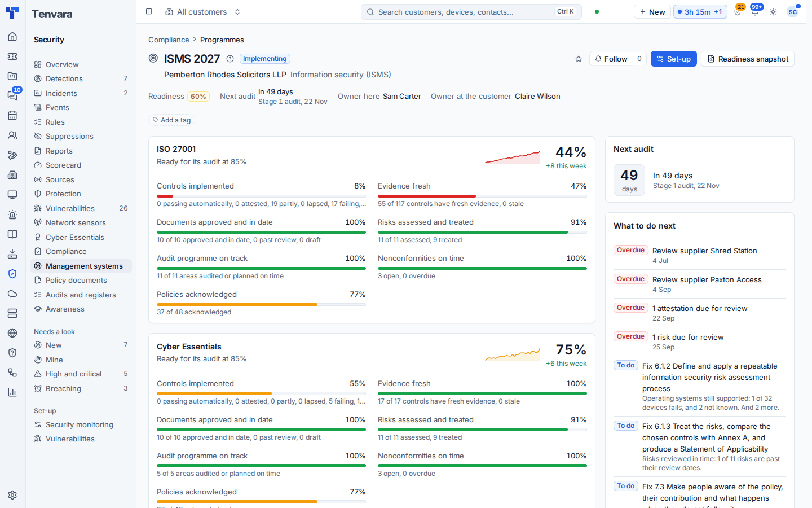This screenshot has height=508, width=812.
Task: Click the Readiness snapshot button
Action: (x=748, y=59)
